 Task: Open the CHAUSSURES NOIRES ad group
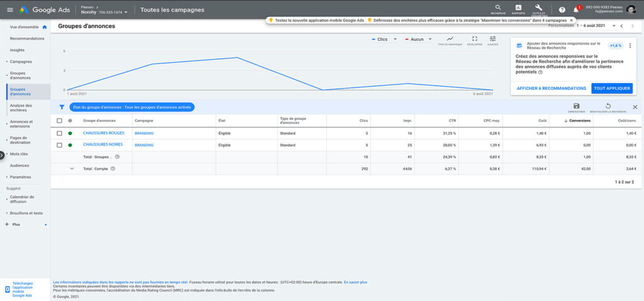pos(103,145)
